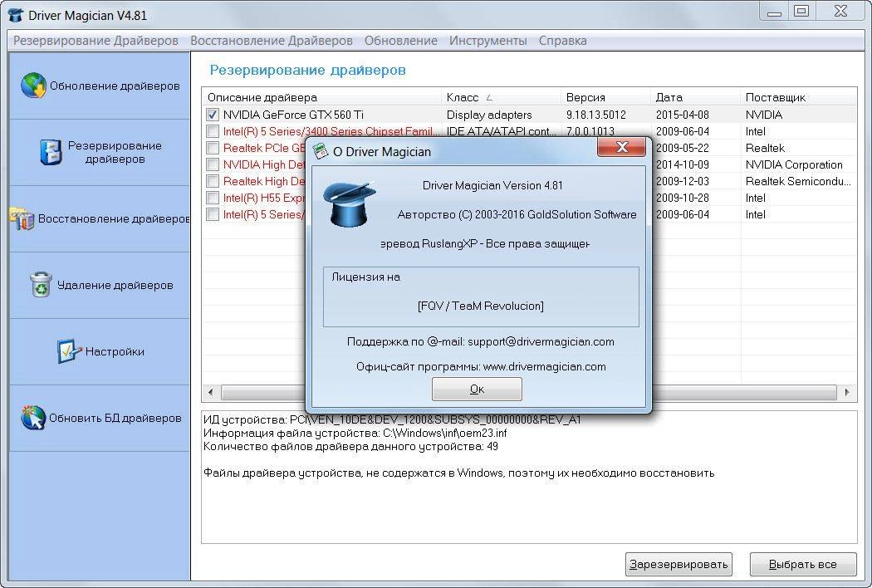Uncheck the NVIDIA GeForce GTX 560 Ti checkbox

(x=212, y=115)
